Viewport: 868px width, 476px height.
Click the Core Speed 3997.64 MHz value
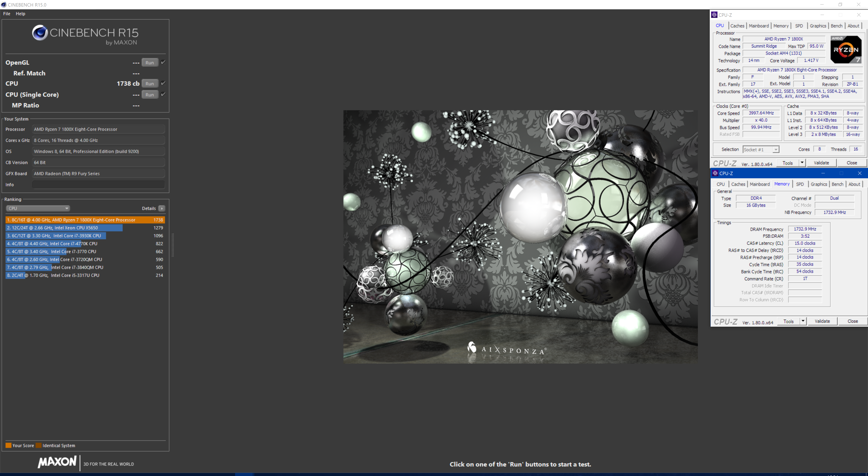pos(761,113)
